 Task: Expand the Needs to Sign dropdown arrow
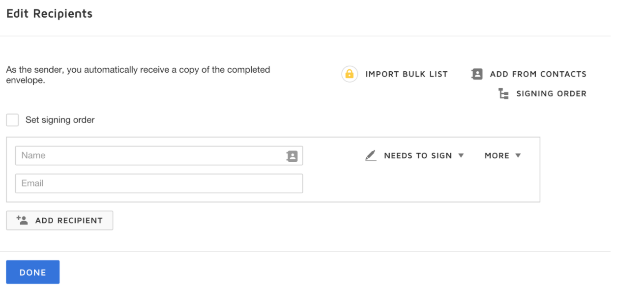coord(461,155)
